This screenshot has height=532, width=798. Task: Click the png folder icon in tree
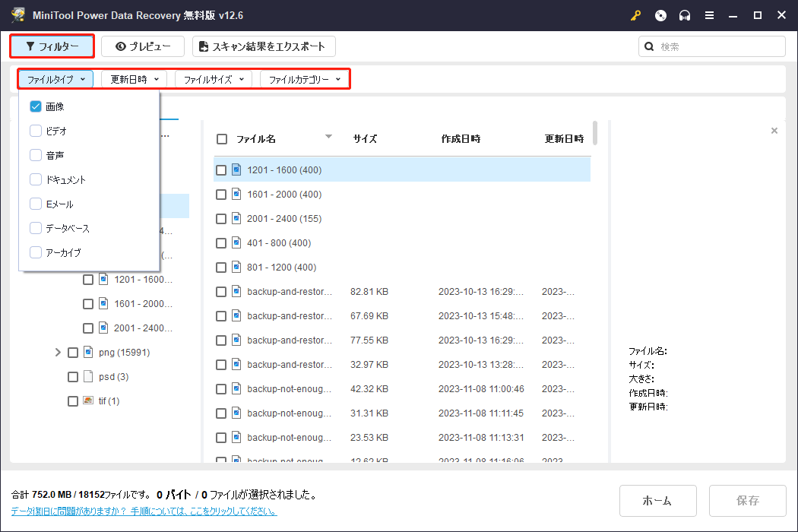88,352
